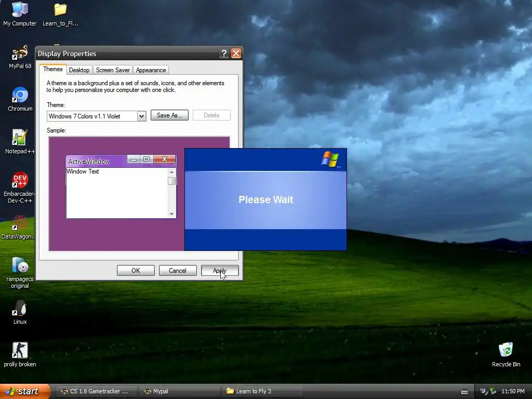Open the Screen Saver tab
Viewport: 532px width, 399px height.
pos(113,70)
